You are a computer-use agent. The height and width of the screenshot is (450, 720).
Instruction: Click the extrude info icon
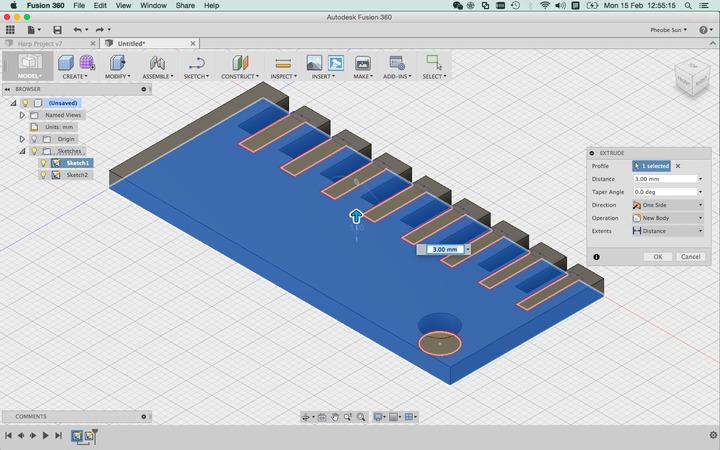(596, 257)
